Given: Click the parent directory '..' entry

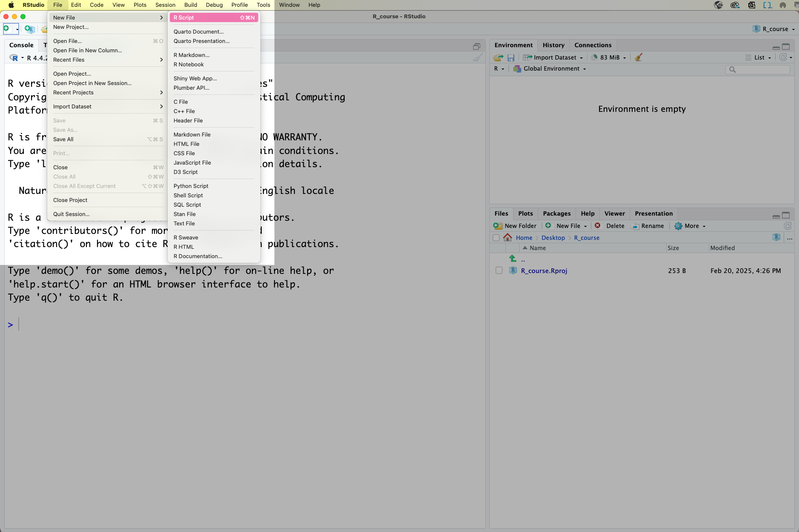Looking at the screenshot, I should [523, 259].
